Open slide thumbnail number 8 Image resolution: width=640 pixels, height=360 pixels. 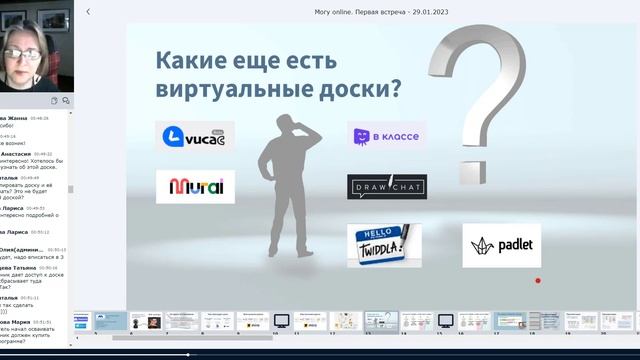(x=218, y=322)
